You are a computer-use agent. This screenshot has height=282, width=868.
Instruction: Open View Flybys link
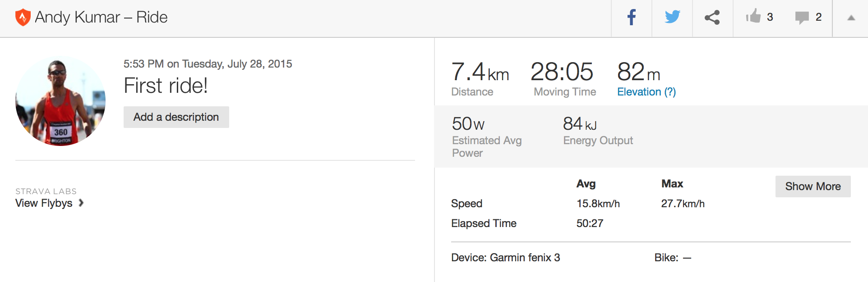click(44, 203)
